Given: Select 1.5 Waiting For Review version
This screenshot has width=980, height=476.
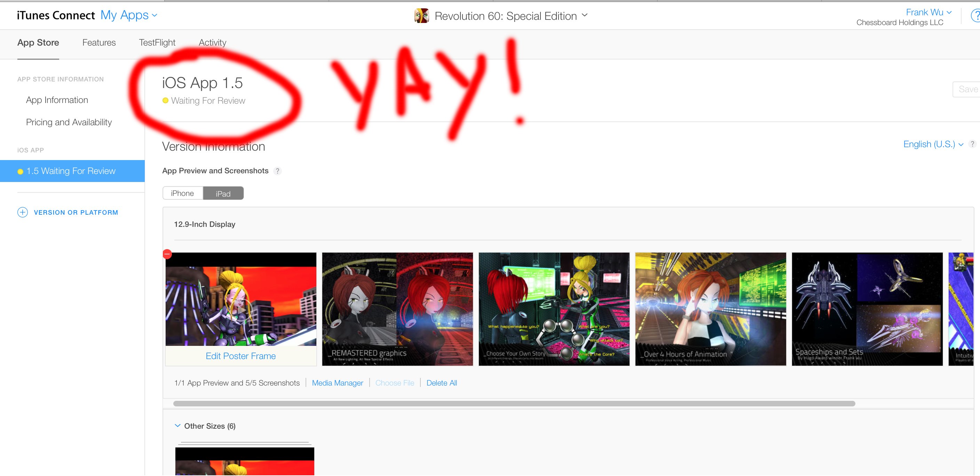Looking at the screenshot, I should click(72, 171).
